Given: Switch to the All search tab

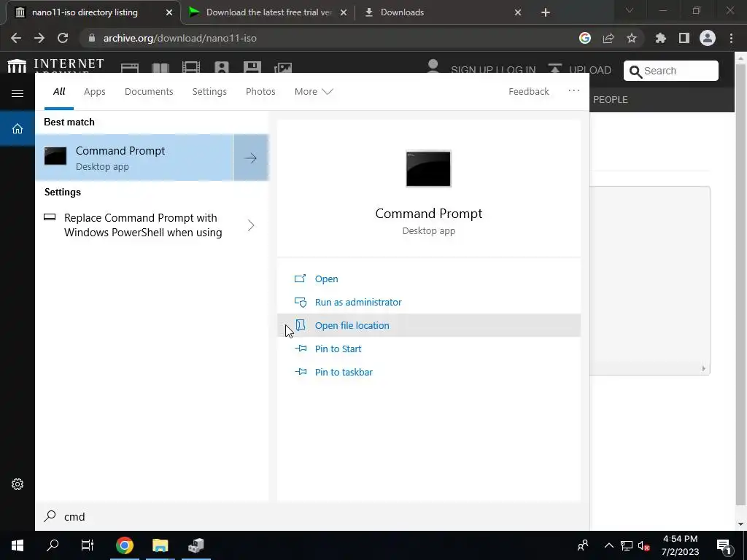Looking at the screenshot, I should [x=59, y=91].
